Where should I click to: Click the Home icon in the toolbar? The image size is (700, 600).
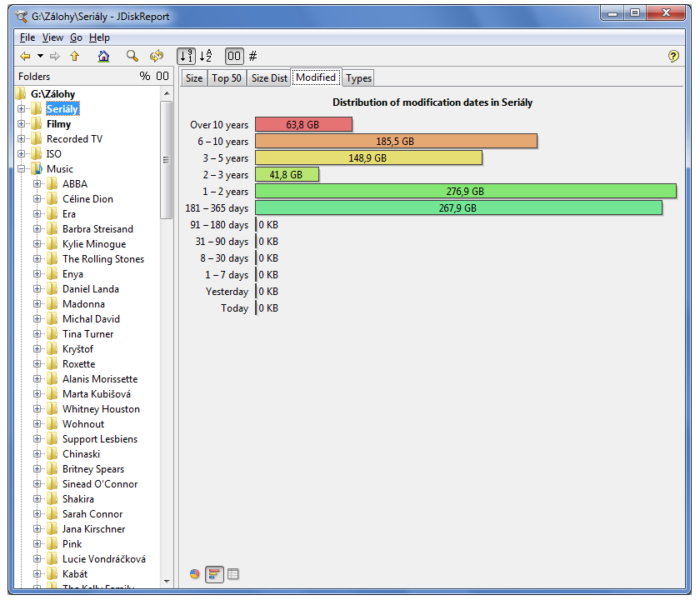(103, 56)
